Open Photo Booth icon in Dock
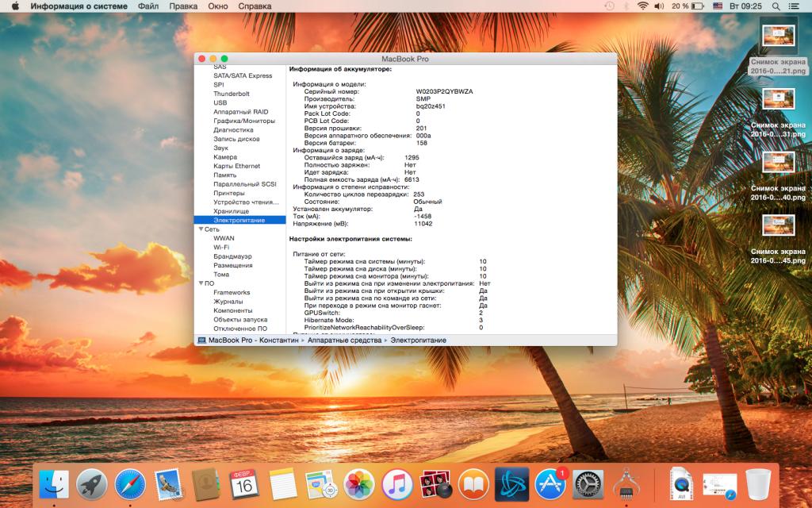This screenshot has width=812, height=508. point(435,485)
